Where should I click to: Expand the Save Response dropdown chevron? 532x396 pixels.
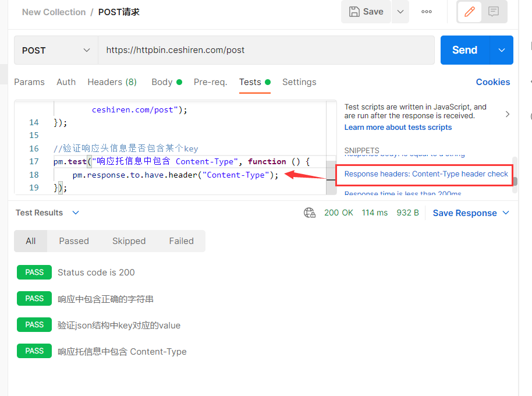tap(506, 213)
